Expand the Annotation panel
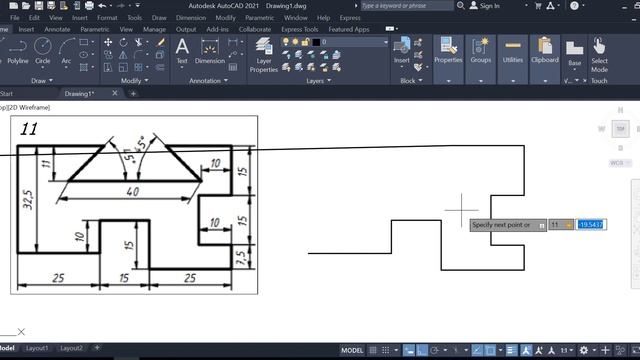640x360 pixels. tap(209, 81)
